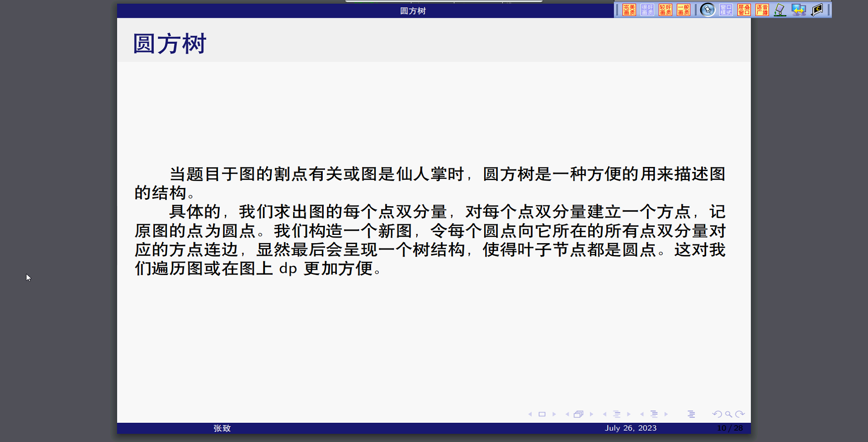This screenshot has width=868, height=442.
Task: Go to the next frame arrow
Action: 591,414
